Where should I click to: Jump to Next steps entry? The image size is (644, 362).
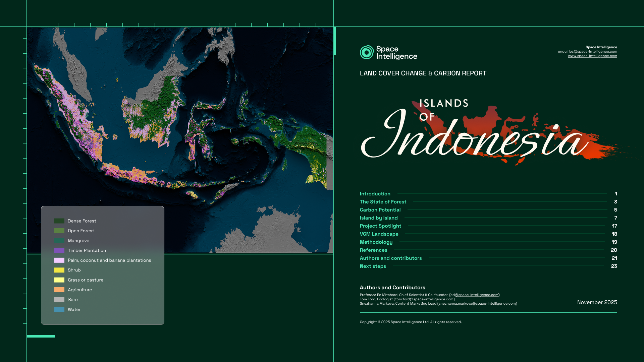click(x=373, y=266)
